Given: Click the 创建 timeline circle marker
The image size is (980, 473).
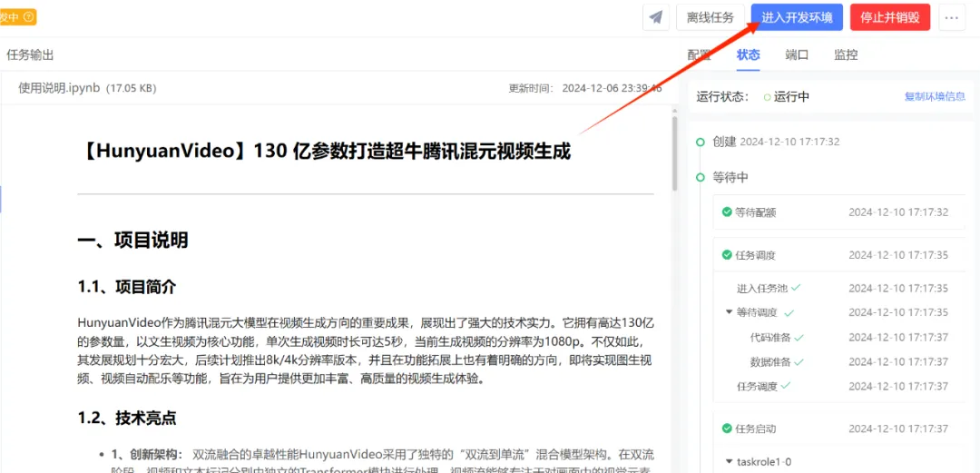Looking at the screenshot, I should [x=701, y=142].
